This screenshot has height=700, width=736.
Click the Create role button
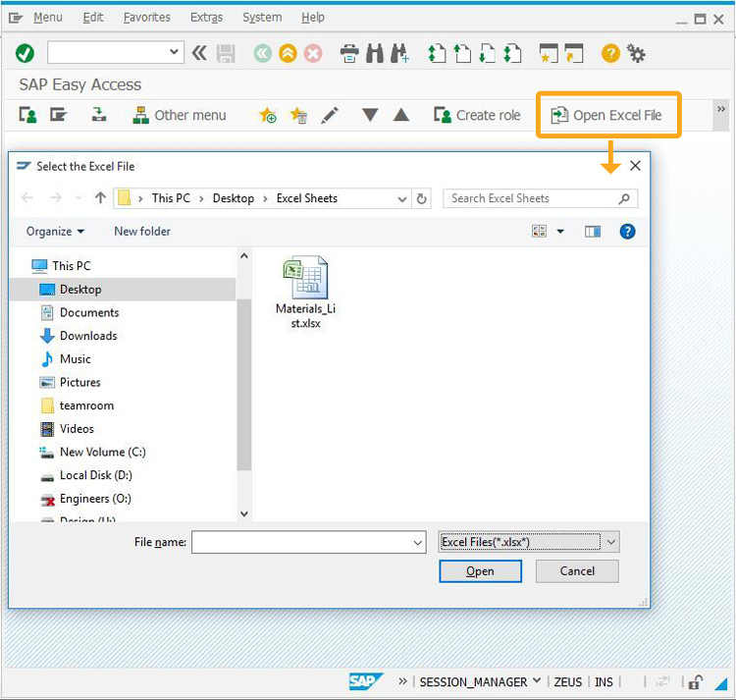[x=477, y=115]
